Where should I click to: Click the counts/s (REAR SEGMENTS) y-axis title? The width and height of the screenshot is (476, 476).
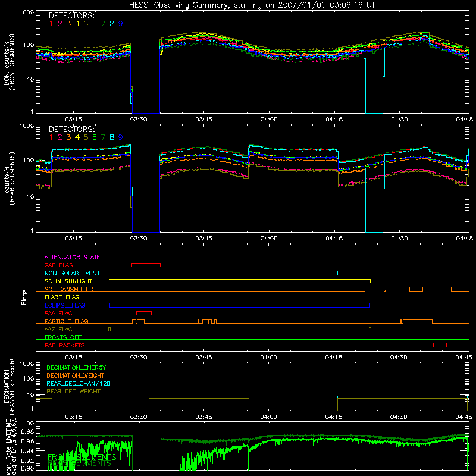(x=10, y=178)
